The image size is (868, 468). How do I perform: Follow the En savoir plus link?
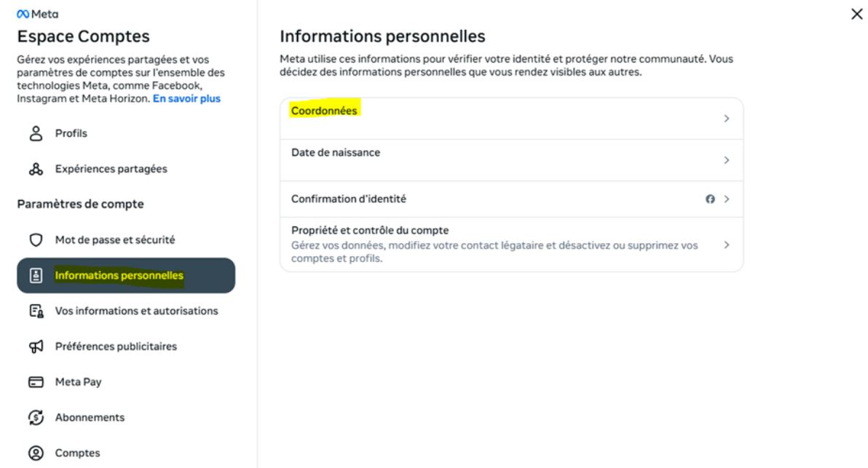pos(186,98)
